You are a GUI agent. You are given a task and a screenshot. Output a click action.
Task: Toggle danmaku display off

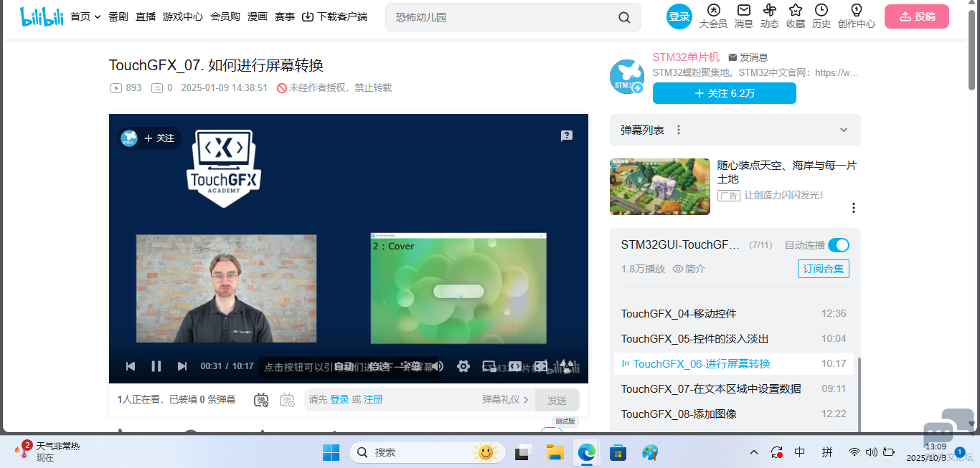coord(261,400)
